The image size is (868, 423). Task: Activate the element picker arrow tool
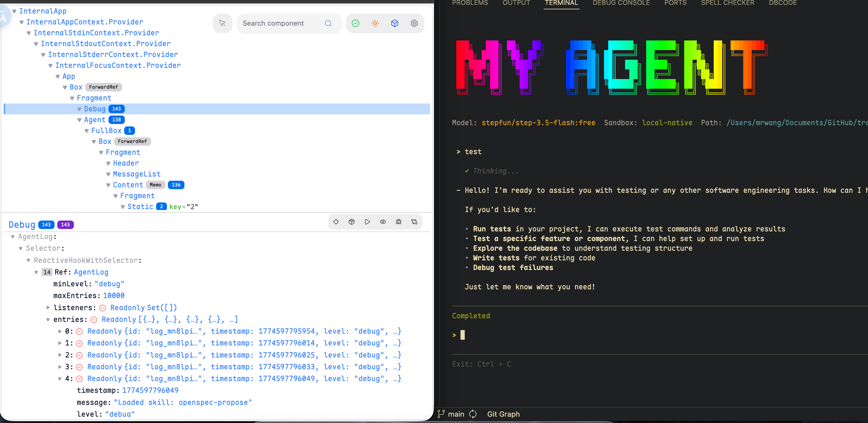click(222, 23)
